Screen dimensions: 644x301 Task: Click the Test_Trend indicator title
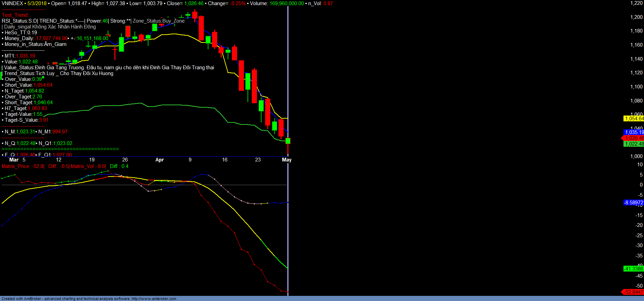tap(15, 15)
